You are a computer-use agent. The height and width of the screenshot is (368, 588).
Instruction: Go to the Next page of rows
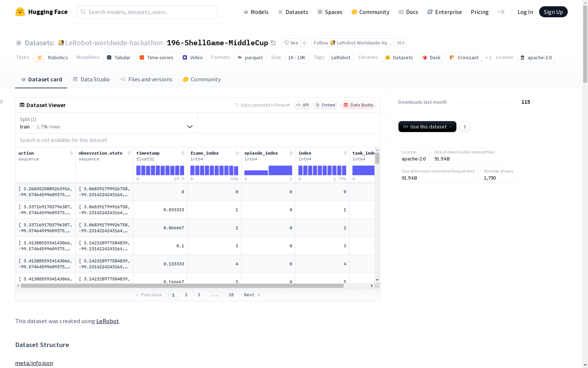pyautogui.click(x=252, y=295)
